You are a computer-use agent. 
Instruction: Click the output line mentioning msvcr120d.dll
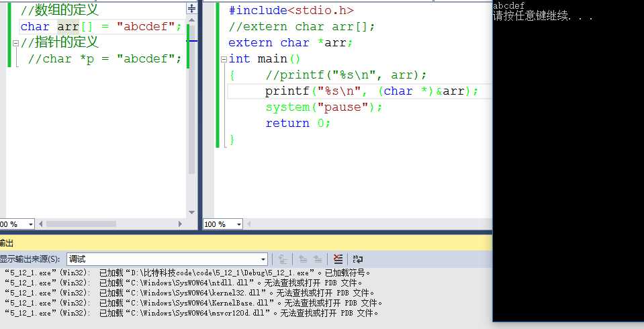tap(192, 313)
